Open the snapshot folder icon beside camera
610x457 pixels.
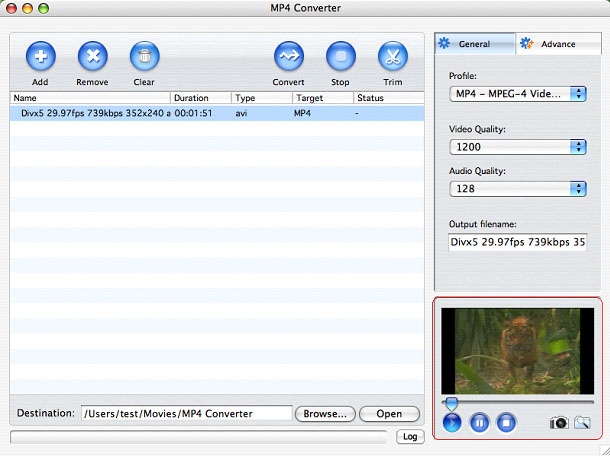582,423
